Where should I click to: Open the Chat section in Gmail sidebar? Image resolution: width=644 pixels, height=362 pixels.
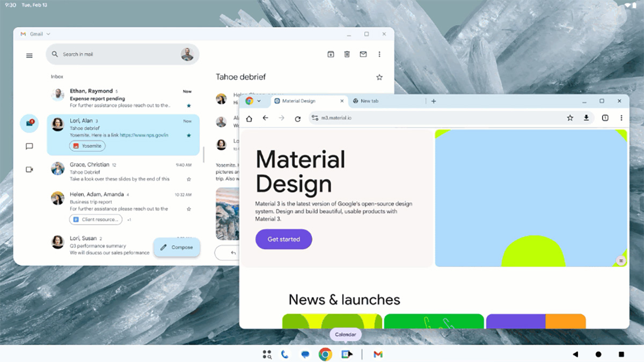pos(30,146)
